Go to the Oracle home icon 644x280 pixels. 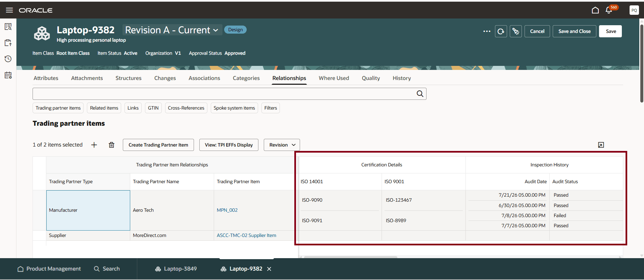(595, 10)
